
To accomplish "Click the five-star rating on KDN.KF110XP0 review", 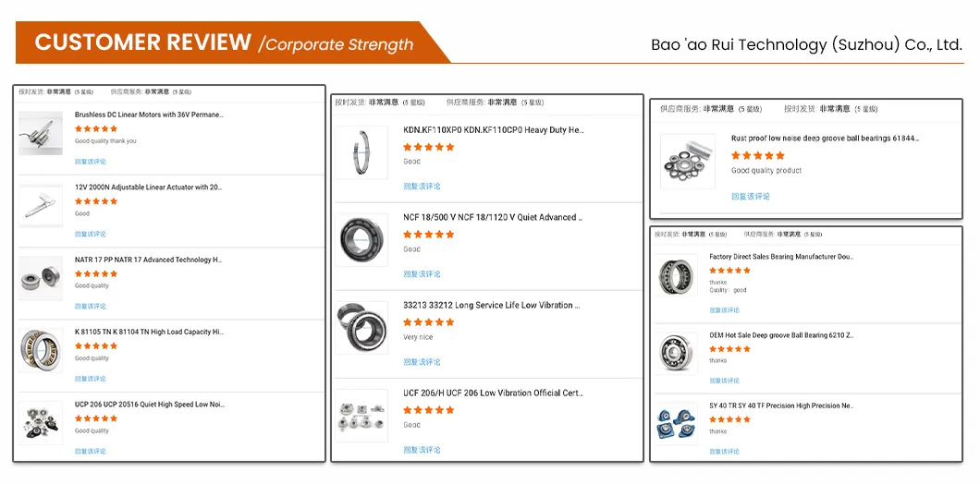I will click(x=429, y=147).
